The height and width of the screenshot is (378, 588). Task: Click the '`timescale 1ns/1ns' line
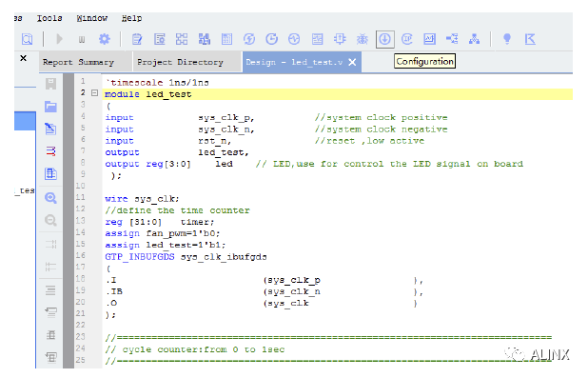[158, 83]
